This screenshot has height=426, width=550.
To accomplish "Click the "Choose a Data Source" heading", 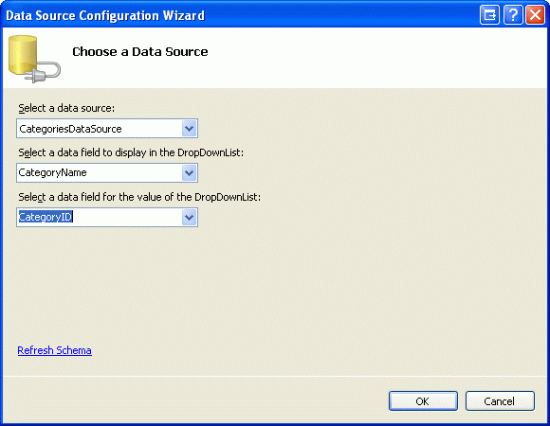I will pos(140,52).
